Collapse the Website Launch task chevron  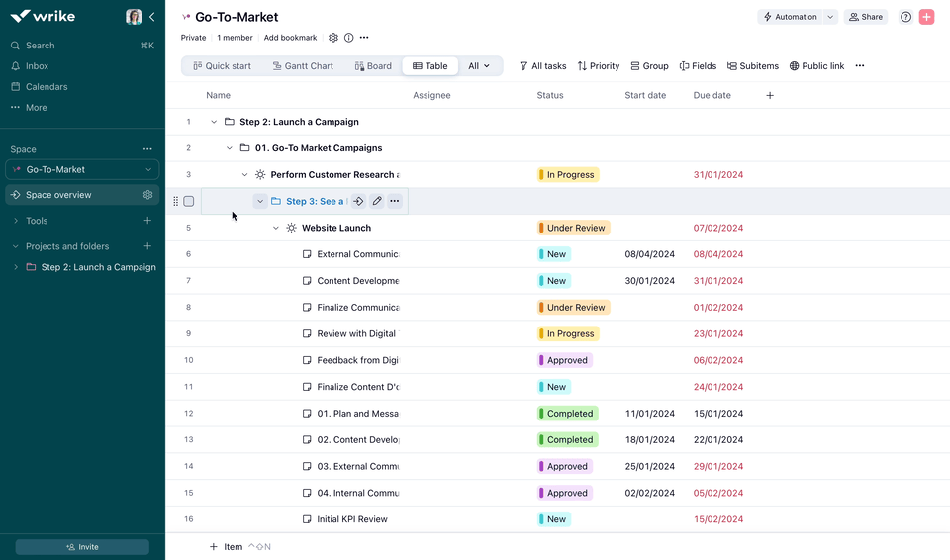click(276, 228)
